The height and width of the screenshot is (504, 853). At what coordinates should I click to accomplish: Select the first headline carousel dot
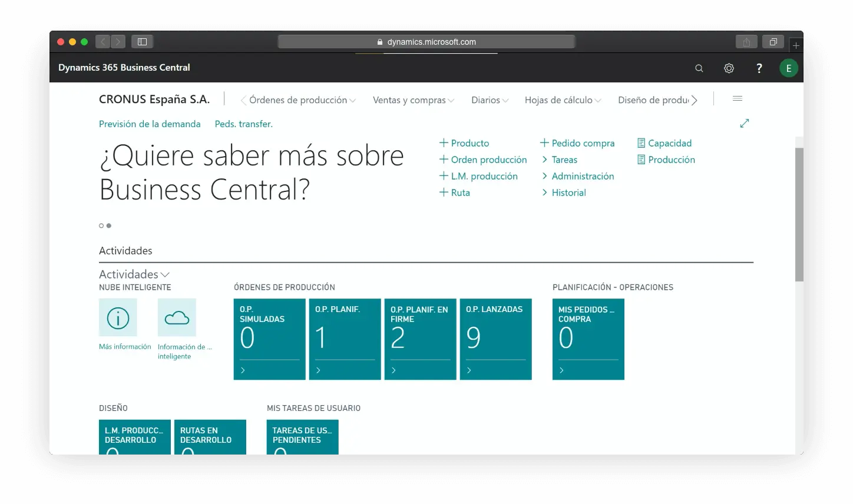click(x=101, y=226)
